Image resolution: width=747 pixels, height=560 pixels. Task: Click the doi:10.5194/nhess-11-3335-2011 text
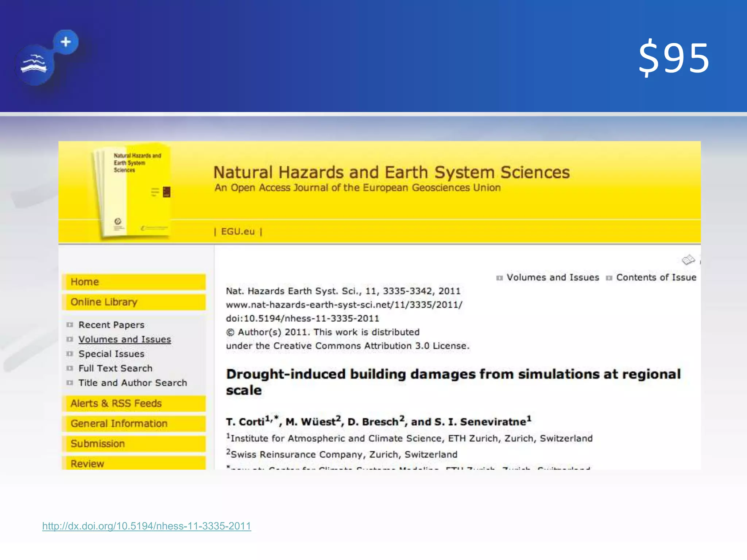[303, 318]
